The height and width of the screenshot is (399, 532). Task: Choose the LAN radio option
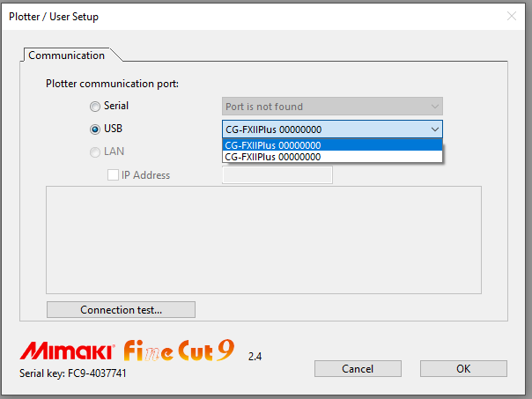(95, 151)
